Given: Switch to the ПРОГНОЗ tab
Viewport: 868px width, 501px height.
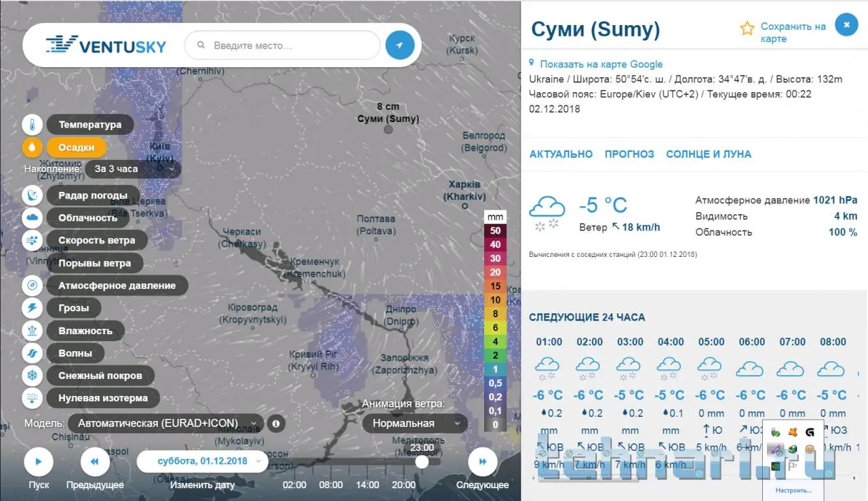Looking at the screenshot, I should 629,154.
